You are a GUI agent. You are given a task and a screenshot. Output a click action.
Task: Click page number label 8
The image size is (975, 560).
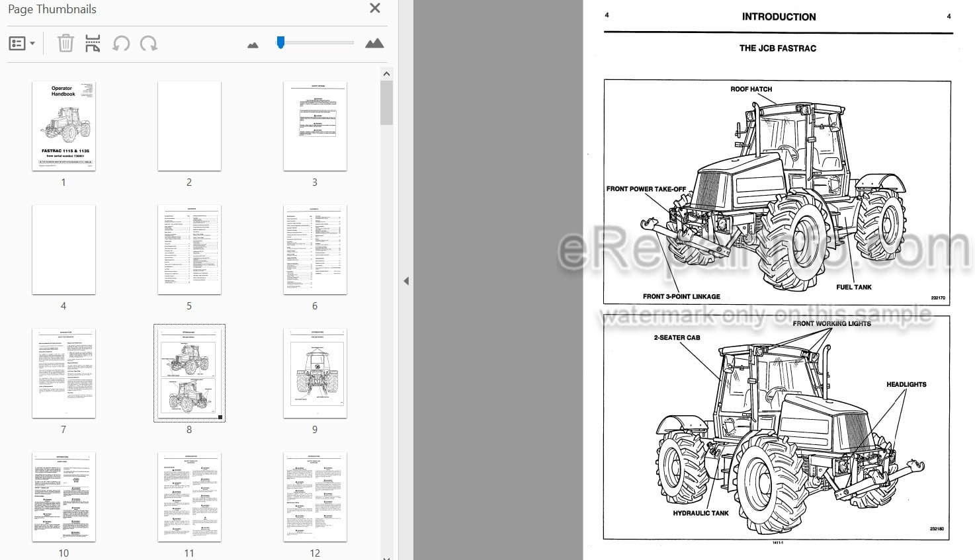pyautogui.click(x=189, y=430)
